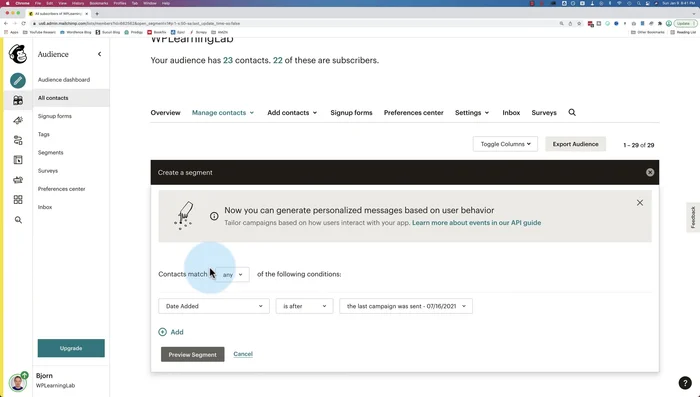
Task: Open the Automations icon in left rail
Action: pyautogui.click(x=18, y=140)
